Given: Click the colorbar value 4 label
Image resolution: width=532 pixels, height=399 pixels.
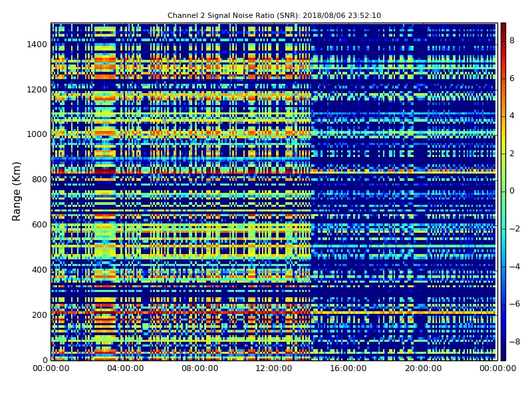Looking at the screenshot, I should (x=512, y=116).
